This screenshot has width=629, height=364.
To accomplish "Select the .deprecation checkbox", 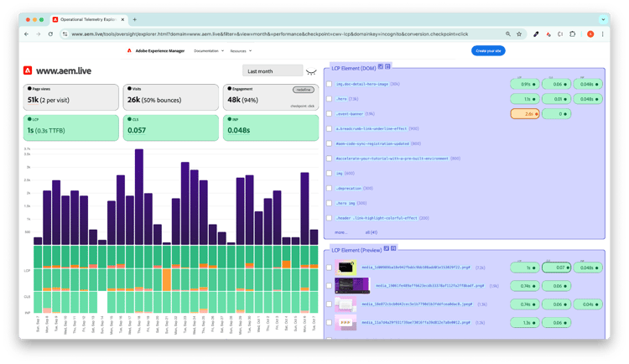I will coord(330,188).
